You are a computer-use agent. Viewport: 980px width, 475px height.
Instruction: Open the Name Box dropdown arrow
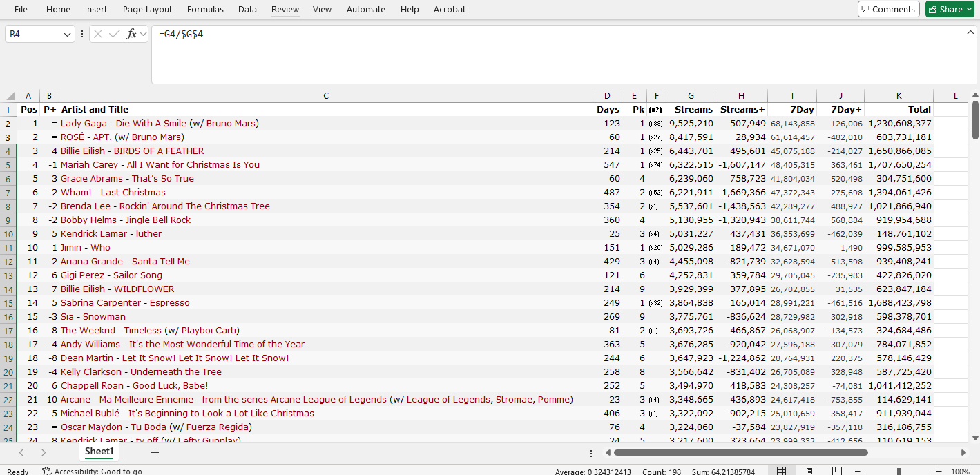[67, 34]
